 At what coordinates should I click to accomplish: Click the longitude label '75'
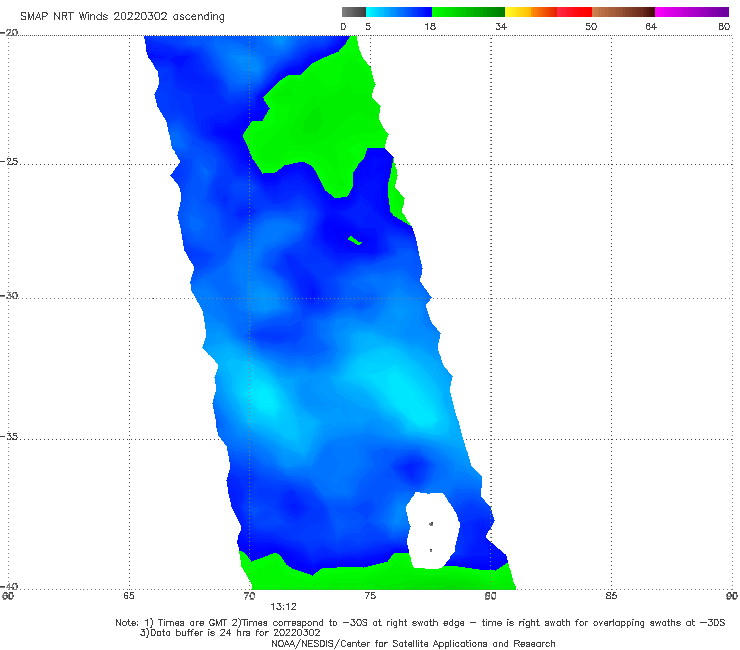tap(370, 596)
